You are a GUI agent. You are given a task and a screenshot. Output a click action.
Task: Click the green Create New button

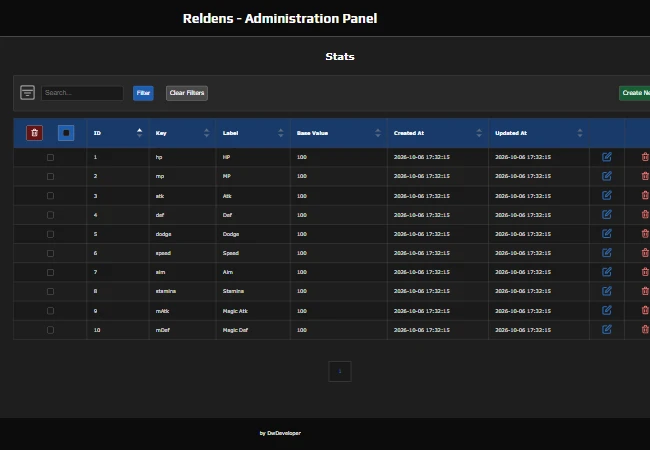click(x=635, y=93)
